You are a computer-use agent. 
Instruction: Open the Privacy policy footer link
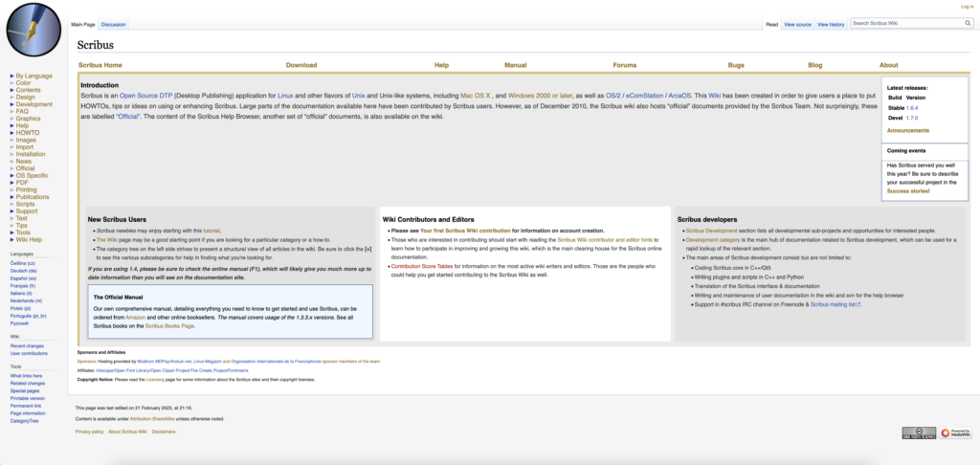pos(89,432)
